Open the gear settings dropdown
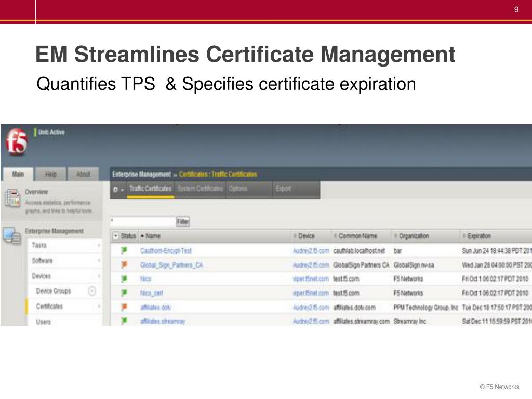This screenshot has height=399, width=532. (x=118, y=189)
